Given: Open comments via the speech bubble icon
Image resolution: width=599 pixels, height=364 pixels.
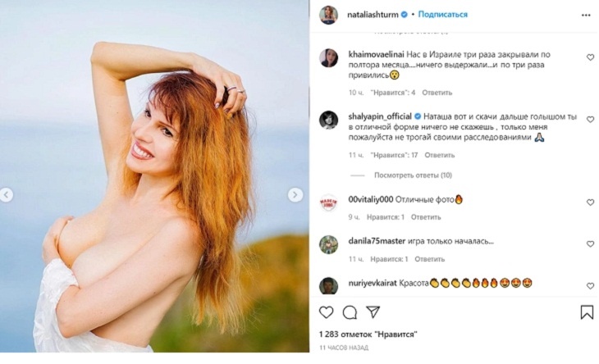Looking at the screenshot, I should [x=350, y=312].
